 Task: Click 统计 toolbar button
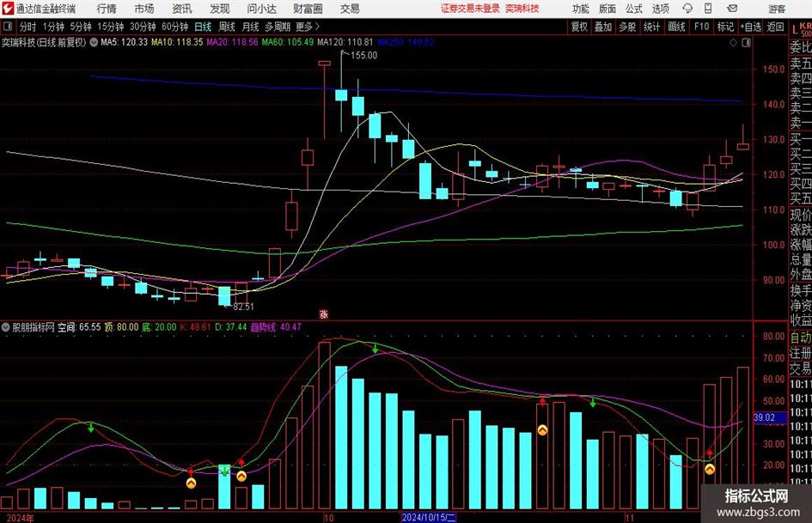pos(651,27)
